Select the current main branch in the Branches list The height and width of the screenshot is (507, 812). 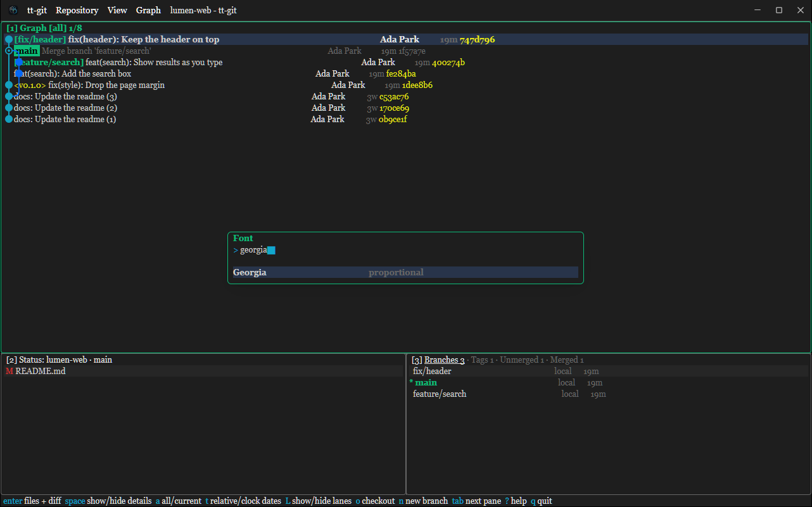point(608,382)
